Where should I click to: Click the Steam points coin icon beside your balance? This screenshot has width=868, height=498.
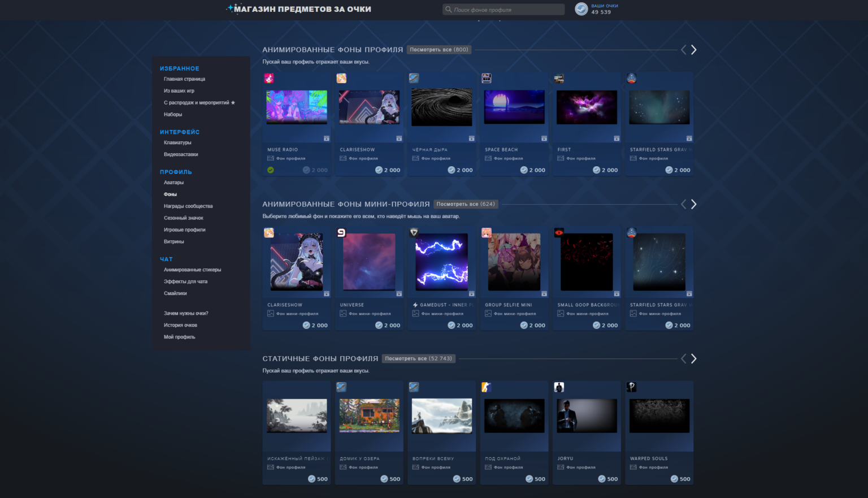pos(581,9)
